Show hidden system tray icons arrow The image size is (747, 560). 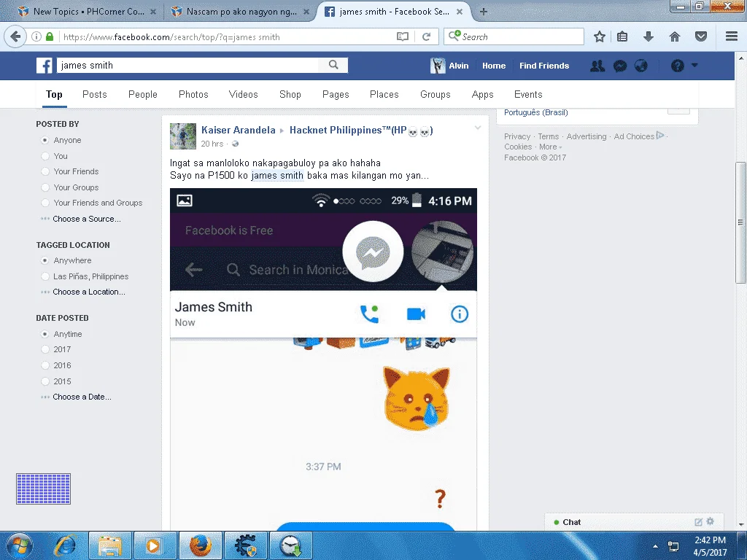656,545
